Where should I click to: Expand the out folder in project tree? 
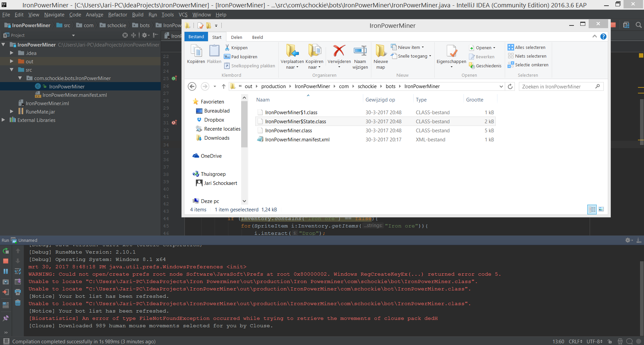point(11,61)
